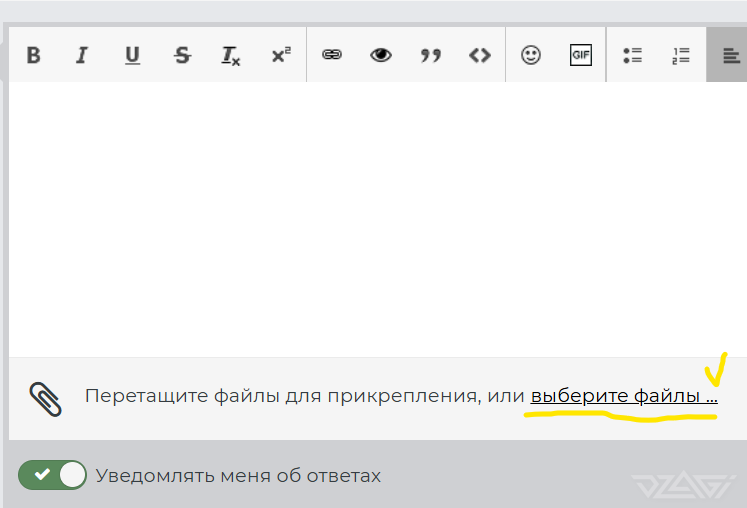Clear text formatting
747x508 pixels.
pyautogui.click(x=231, y=55)
